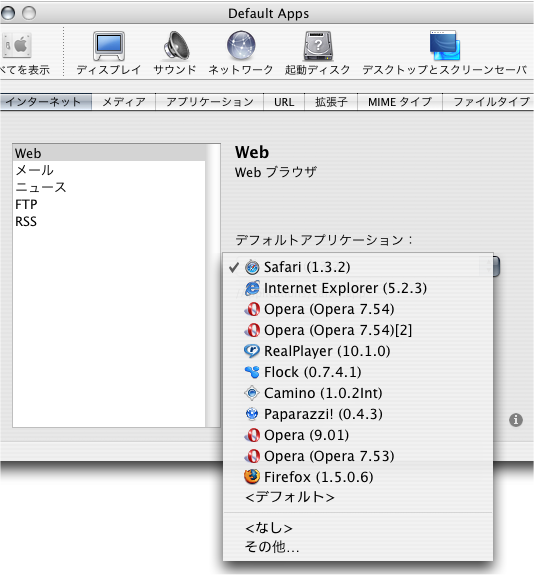Screen dimensions: 534x575
Task: Choose その他… menu item
Action: click(358, 547)
